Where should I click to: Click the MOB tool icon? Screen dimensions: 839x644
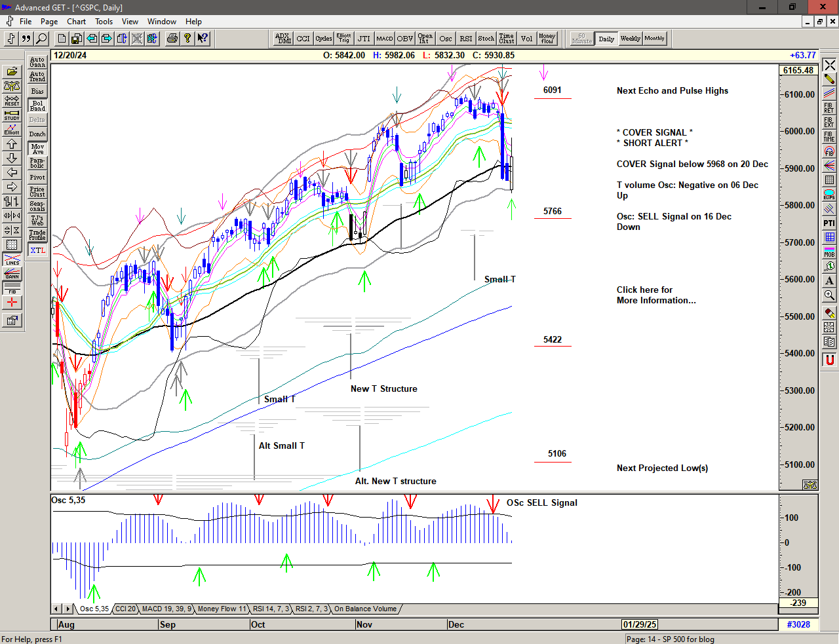[829, 252]
